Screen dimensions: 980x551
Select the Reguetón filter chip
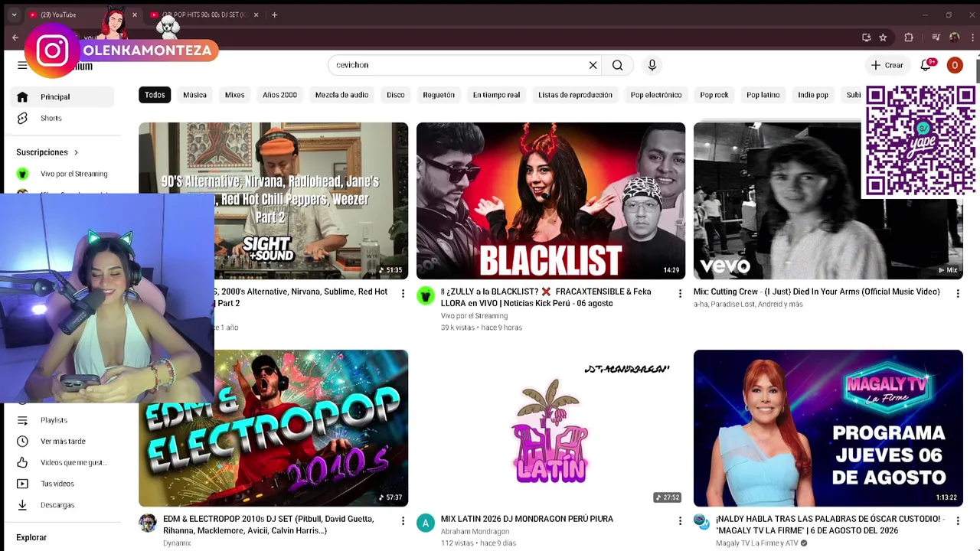[439, 95]
